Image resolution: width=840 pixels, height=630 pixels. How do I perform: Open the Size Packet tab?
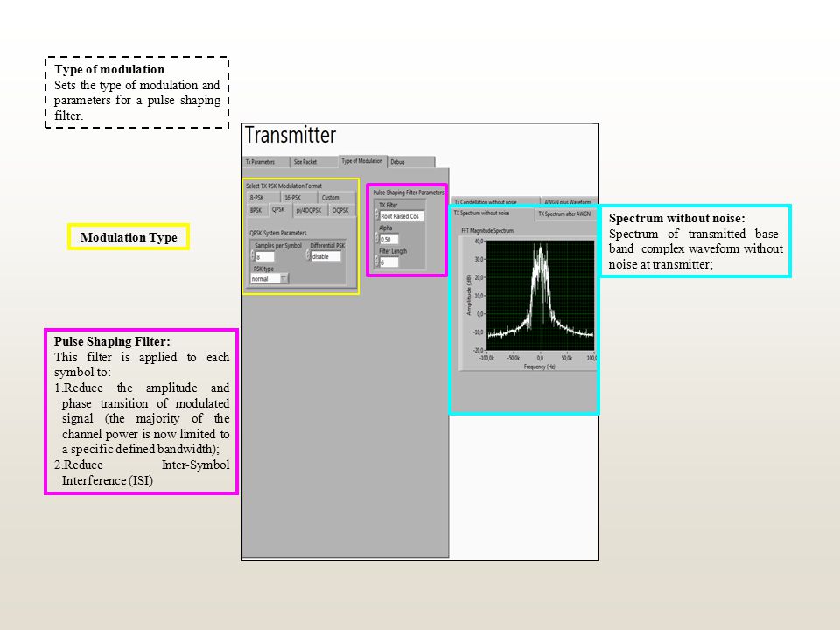point(313,162)
